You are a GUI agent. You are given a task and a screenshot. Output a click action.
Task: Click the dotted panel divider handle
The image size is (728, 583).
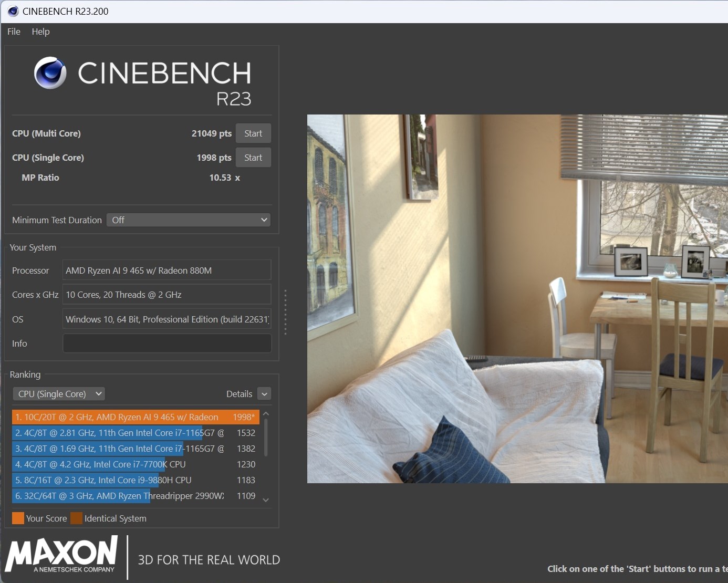point(285,312)
